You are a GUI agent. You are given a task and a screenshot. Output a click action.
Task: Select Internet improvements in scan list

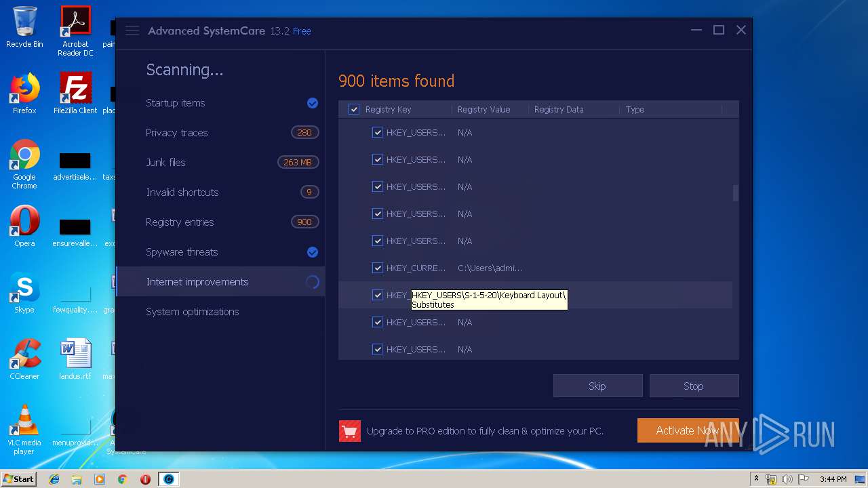(x=220, y=282)
